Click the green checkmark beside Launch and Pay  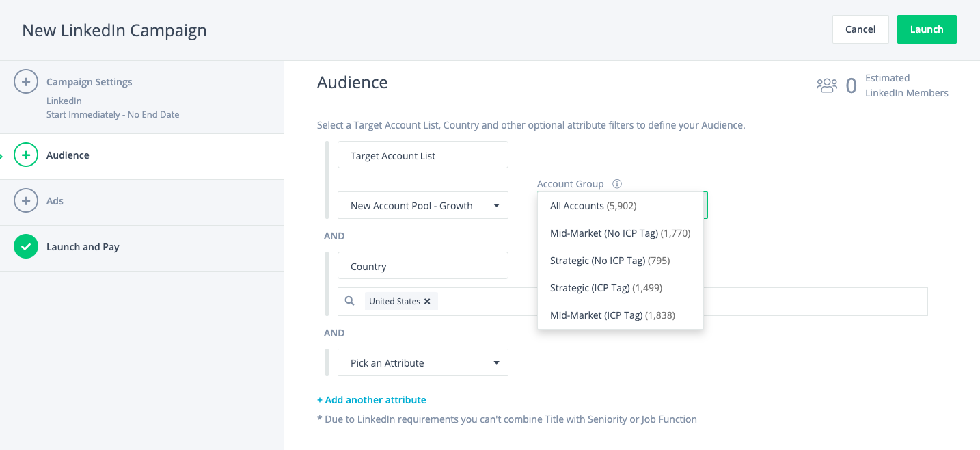[26, 247]
